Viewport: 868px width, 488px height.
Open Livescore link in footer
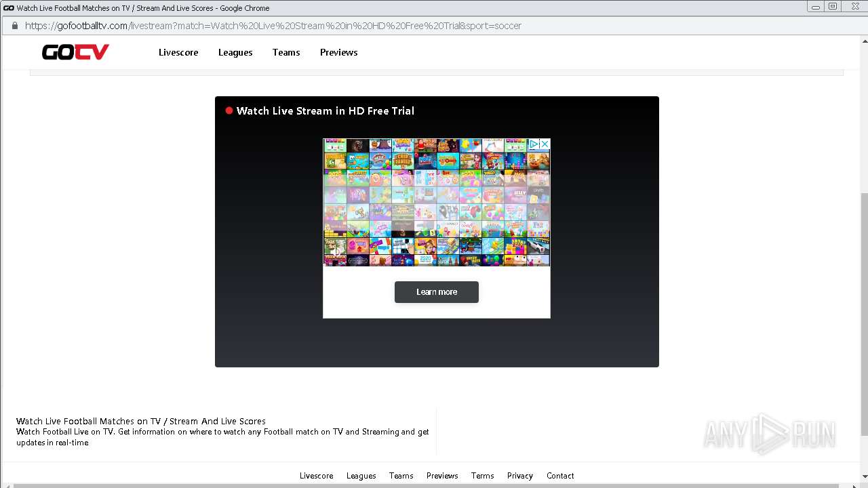click(x=317, y=476)
